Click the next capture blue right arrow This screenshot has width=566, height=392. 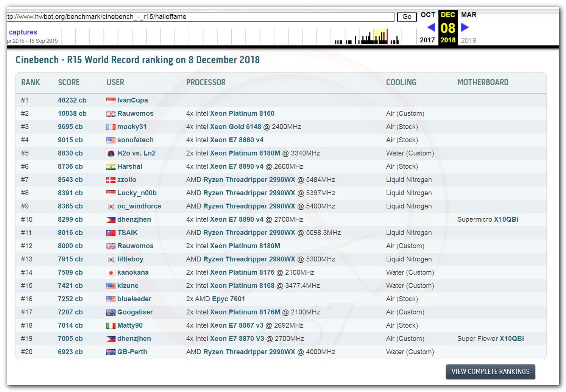(465, 27)
